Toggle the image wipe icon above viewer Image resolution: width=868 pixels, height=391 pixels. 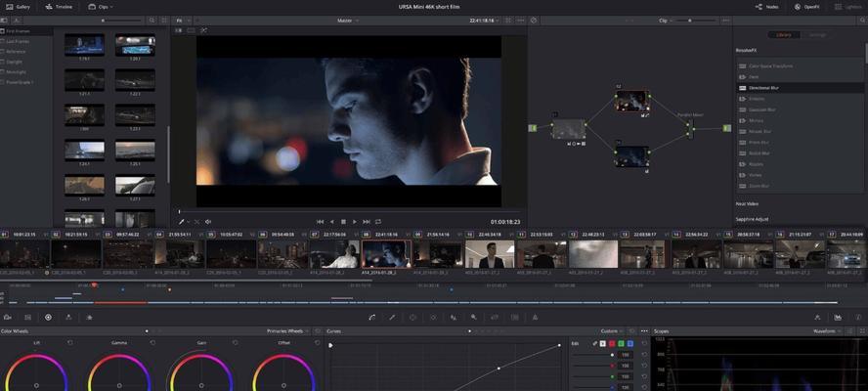[178, 30]
